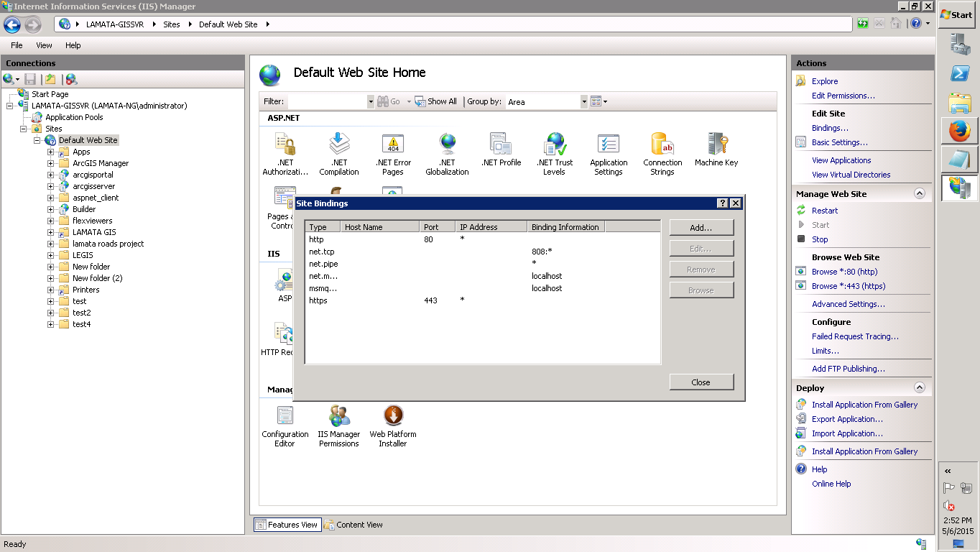Click Add... in Site Bindings dialog

701,227
